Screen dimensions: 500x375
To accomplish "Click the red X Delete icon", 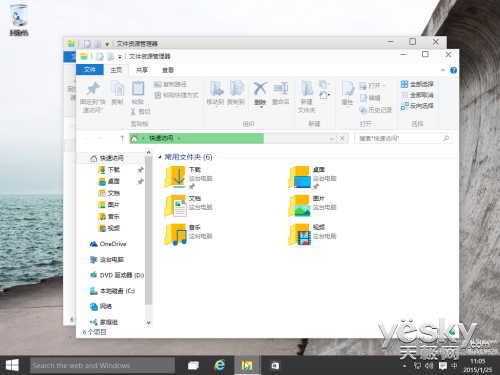I will (x=260, y=88).
